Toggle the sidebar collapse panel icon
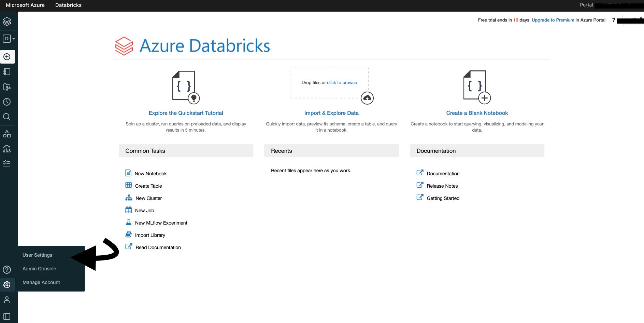Viewport: 644px width, 323px height. click(x=7, y=317)
